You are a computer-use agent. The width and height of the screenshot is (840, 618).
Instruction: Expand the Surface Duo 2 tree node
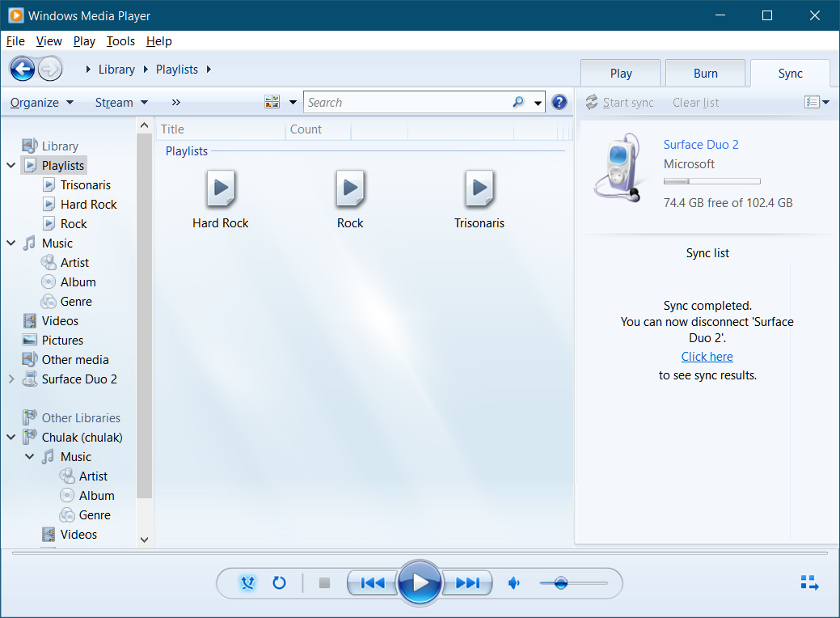11,379
